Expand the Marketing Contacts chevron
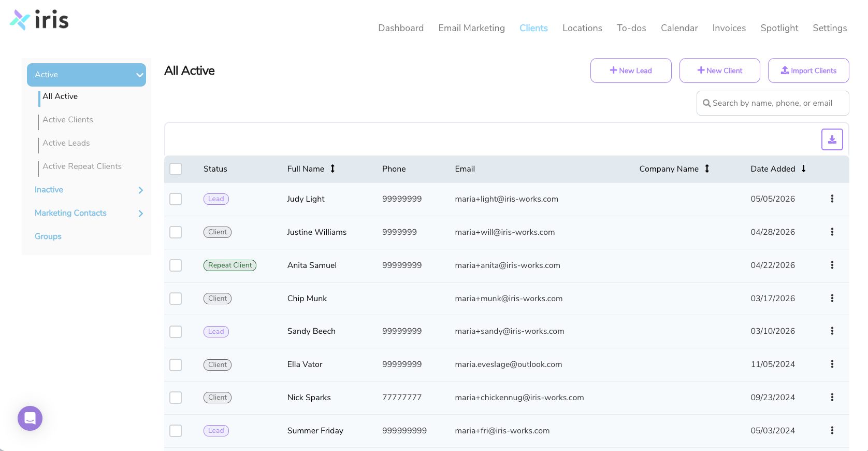This screenshot has height=451, width=868. tap(140, 214)
